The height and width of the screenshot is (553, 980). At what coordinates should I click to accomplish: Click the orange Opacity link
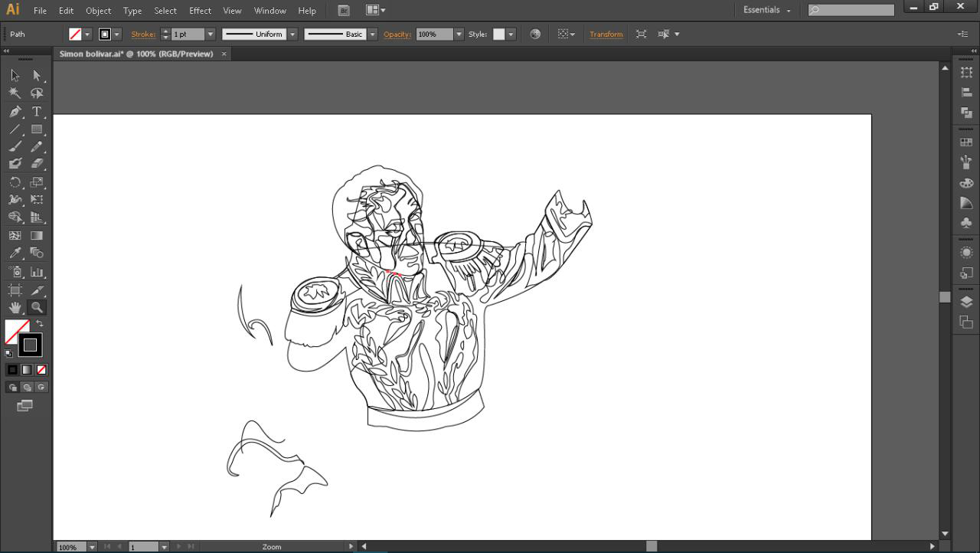pos(397,34)
